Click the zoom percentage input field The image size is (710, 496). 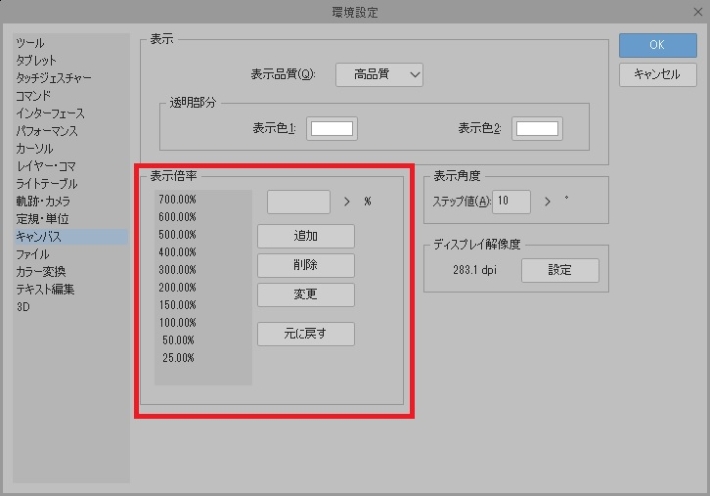(x=299, y=202)
